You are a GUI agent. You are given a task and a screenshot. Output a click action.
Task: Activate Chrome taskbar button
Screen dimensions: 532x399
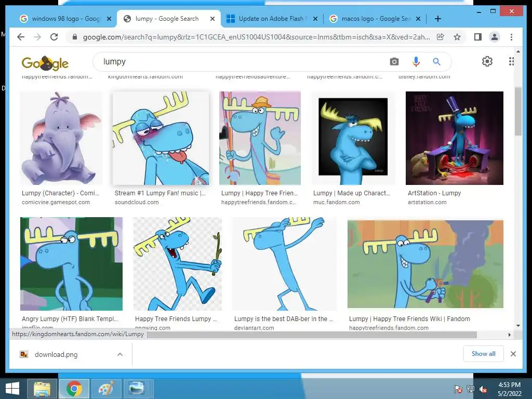[x=74, y=389]
